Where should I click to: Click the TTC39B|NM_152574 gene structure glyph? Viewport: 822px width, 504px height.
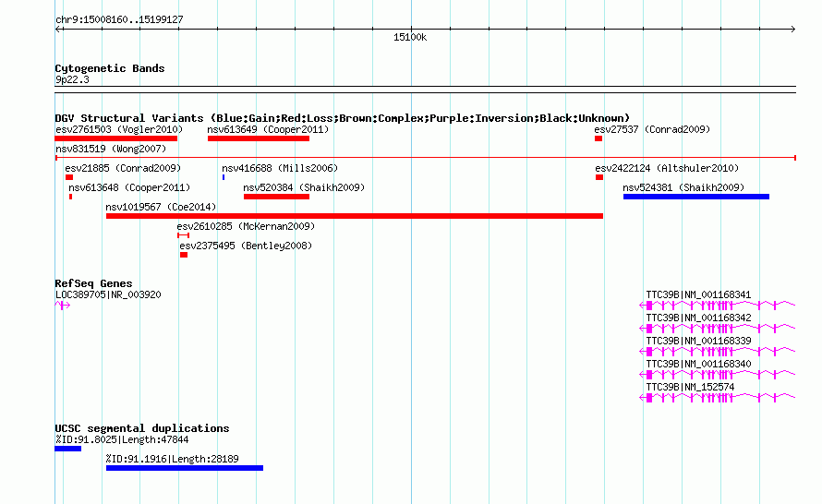pyautogui.click(x=717, y=397)
